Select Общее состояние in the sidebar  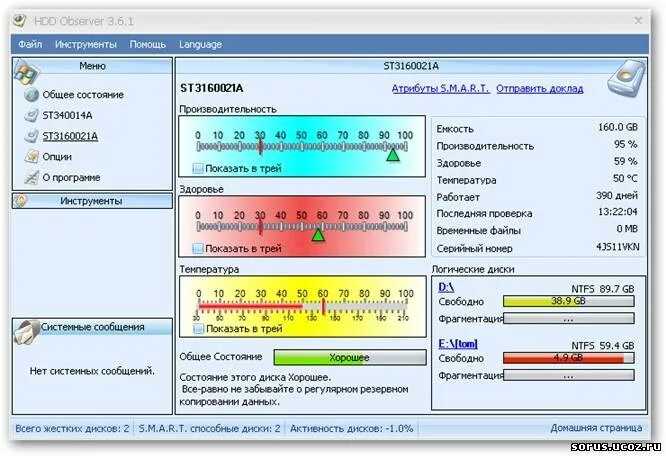click(83, 95)
